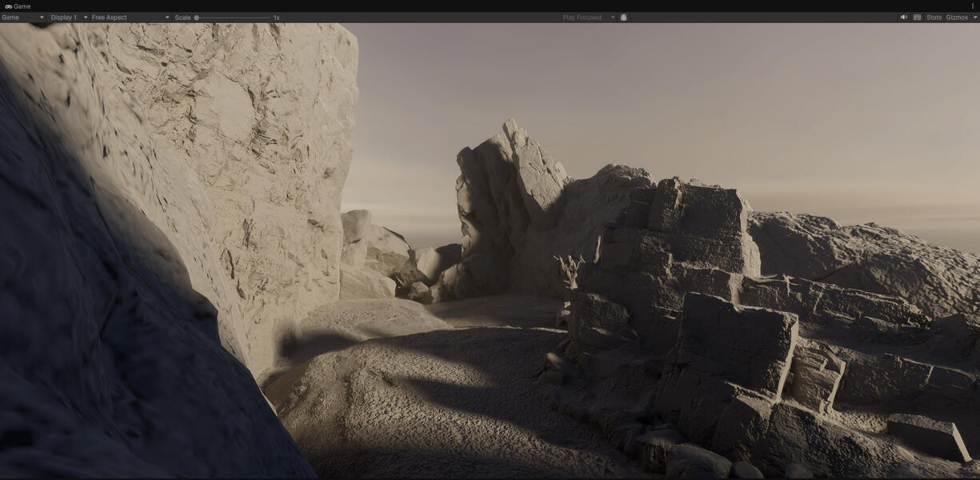This screenshot has width=980, height=480.
Task: Select the Game tab label
Action: click(22, 6)
